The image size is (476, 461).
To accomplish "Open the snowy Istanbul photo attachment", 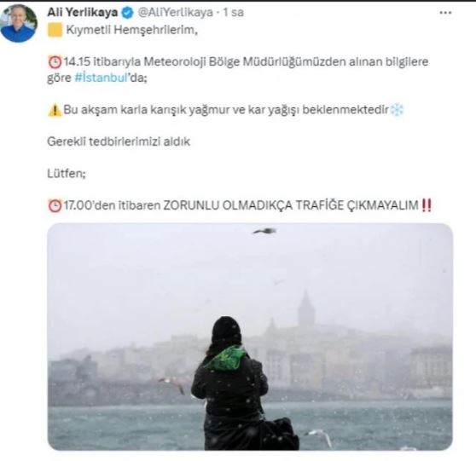I will pyautogui.click(x=250, y=337).
